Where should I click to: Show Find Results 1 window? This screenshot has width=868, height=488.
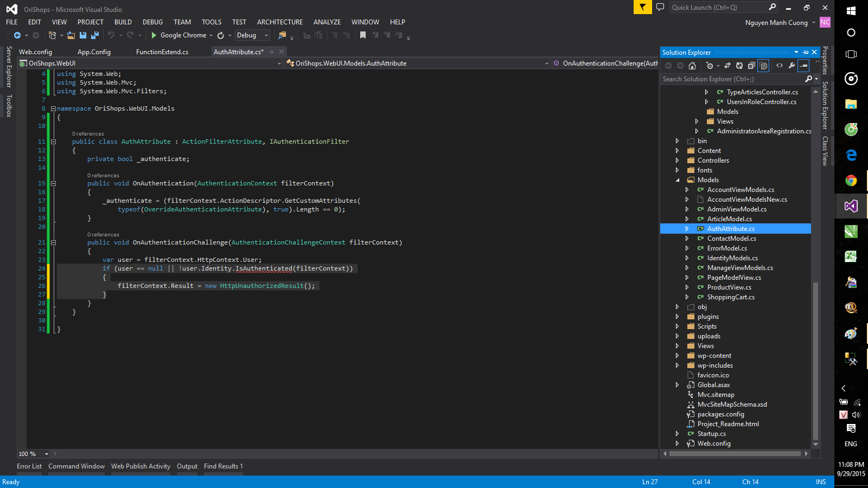[x=222, y=466]
